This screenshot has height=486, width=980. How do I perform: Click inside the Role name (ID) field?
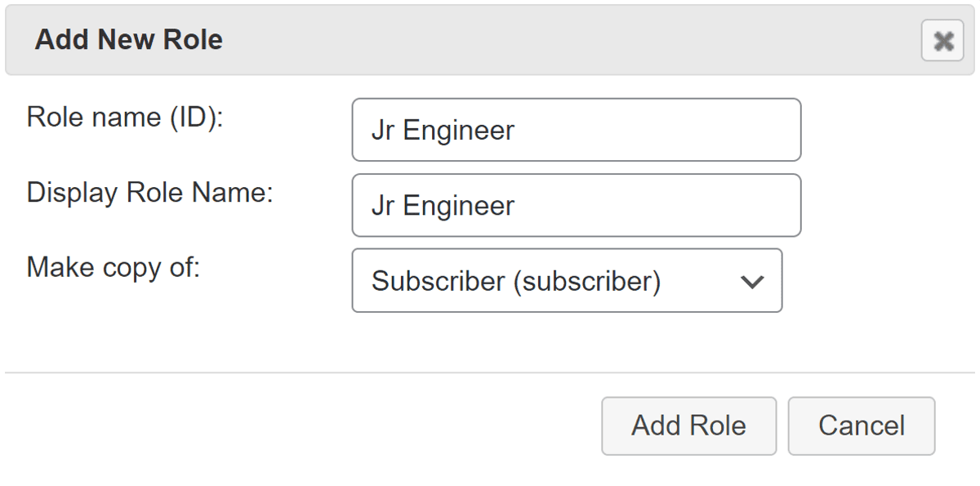coord(576,129)
